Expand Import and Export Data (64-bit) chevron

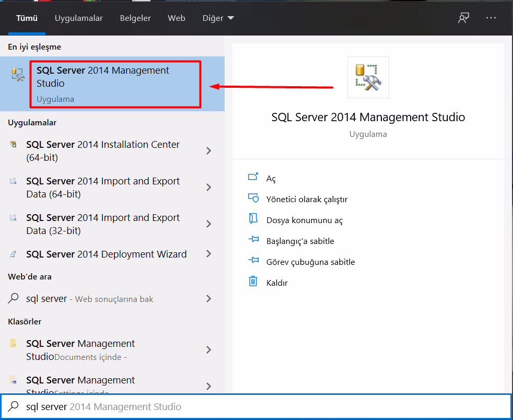point(209,188)
